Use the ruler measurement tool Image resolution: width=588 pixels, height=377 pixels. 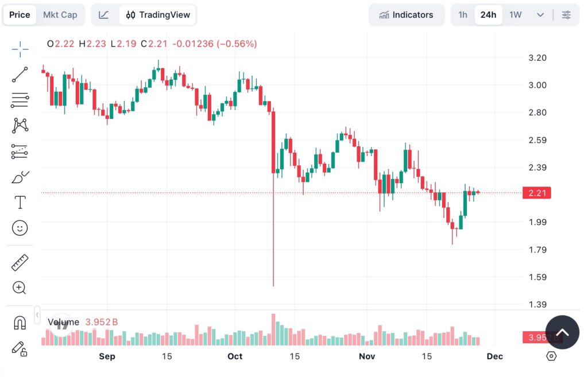point(20,262)
